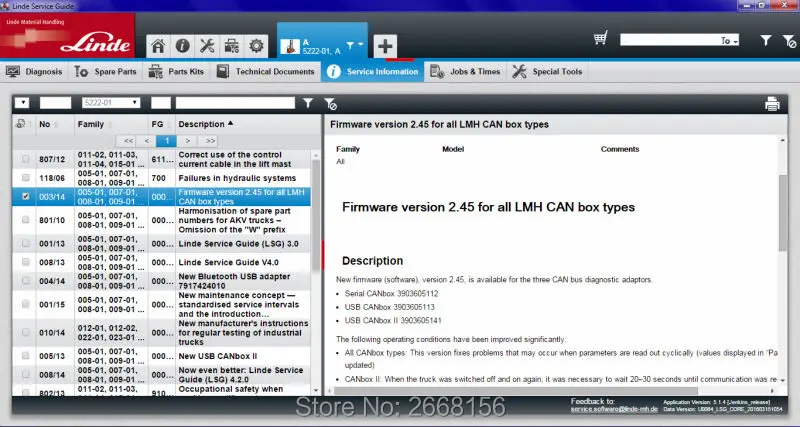This screenshot has width=800, height=427.
Task: Tick checkbox for row 008/13
Action: click(x=26, y=262)
